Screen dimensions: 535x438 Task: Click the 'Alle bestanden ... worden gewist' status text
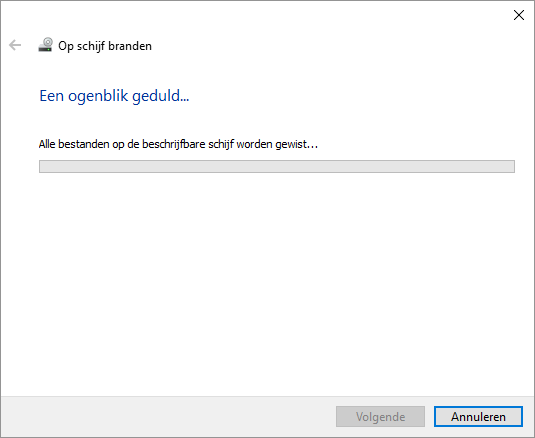point(178,144)
